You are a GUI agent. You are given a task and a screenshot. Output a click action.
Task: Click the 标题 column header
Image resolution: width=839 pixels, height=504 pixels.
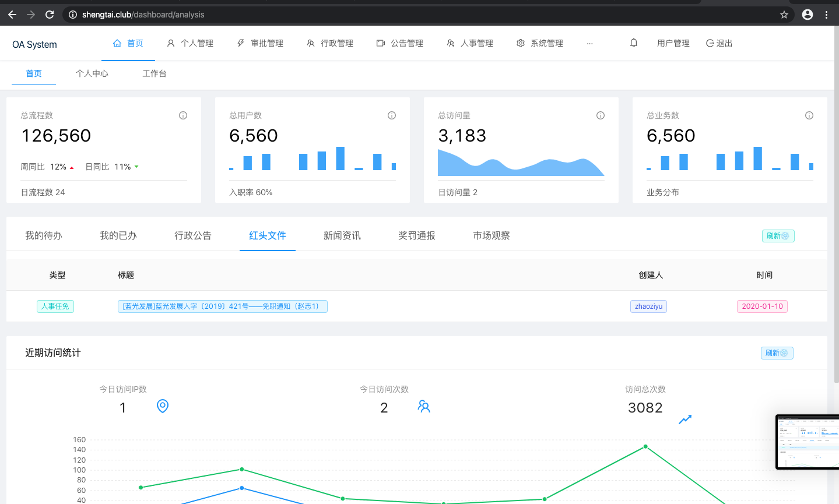(126, 275)
